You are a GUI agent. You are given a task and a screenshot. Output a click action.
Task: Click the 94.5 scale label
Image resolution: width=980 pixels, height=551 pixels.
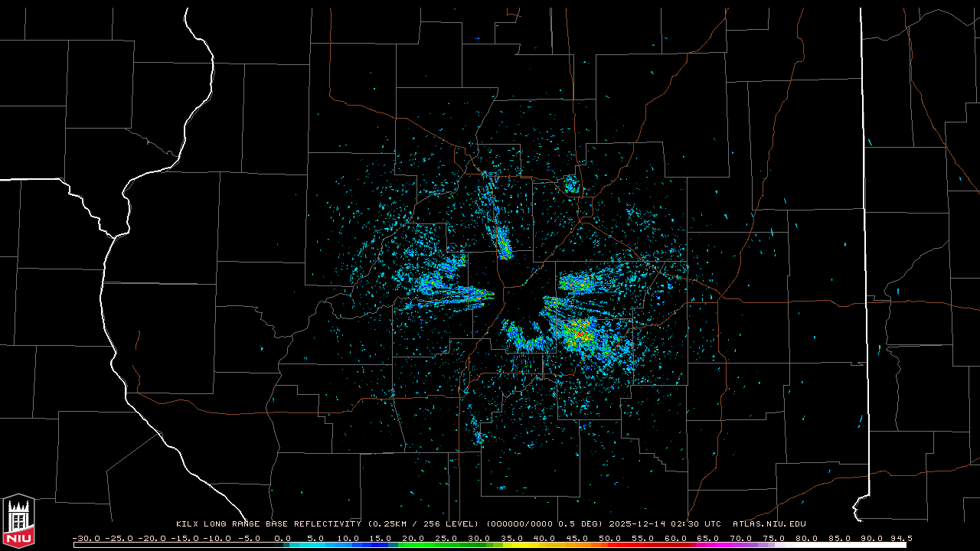pyautogui.click(x=901, y=538)
